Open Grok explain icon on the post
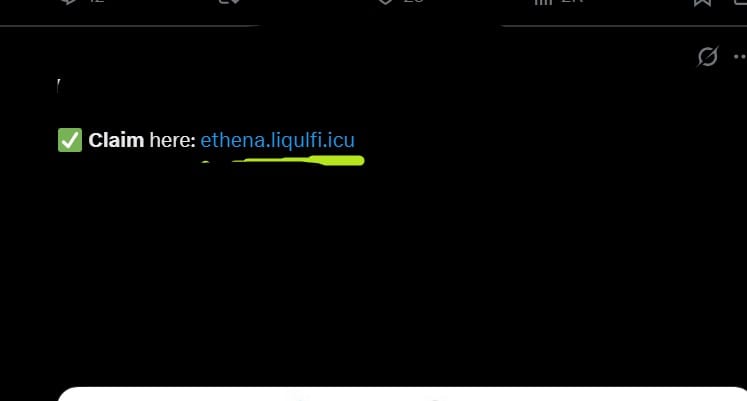The height and width of the screenshot is (401, 747). 707,57
